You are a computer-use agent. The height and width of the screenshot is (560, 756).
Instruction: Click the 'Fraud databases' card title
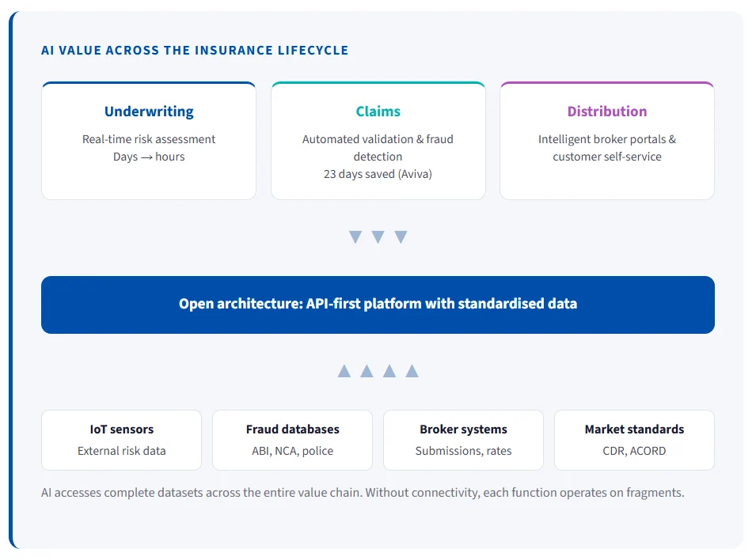pos(293,429)
